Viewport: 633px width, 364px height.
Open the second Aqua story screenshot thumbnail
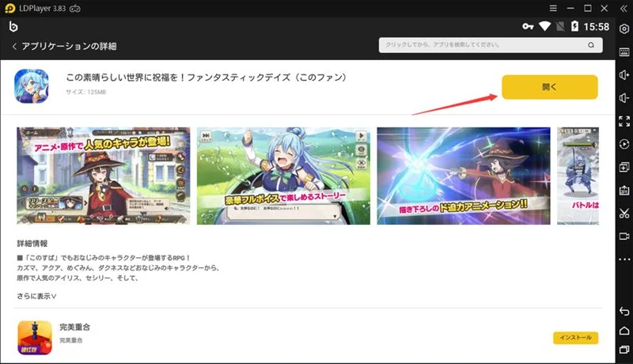click(x=283, y=176)
